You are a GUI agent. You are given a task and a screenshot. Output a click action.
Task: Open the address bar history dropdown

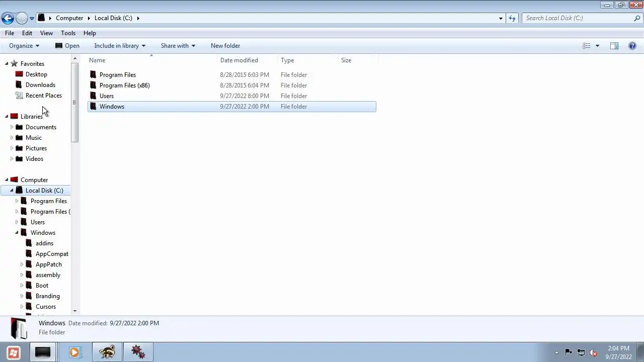point(501,18)
